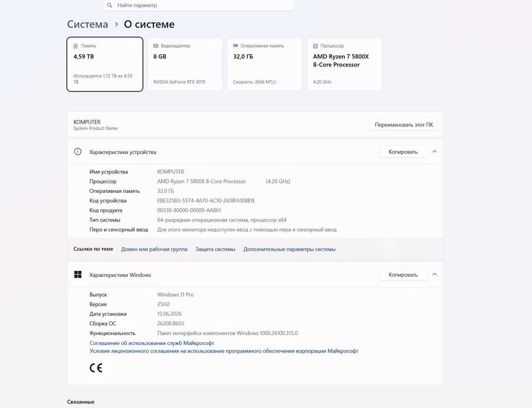The width and height of the screenshot is (532, 408).
Task: Select OS build '26200.8655'
Action: coord(171,323)
